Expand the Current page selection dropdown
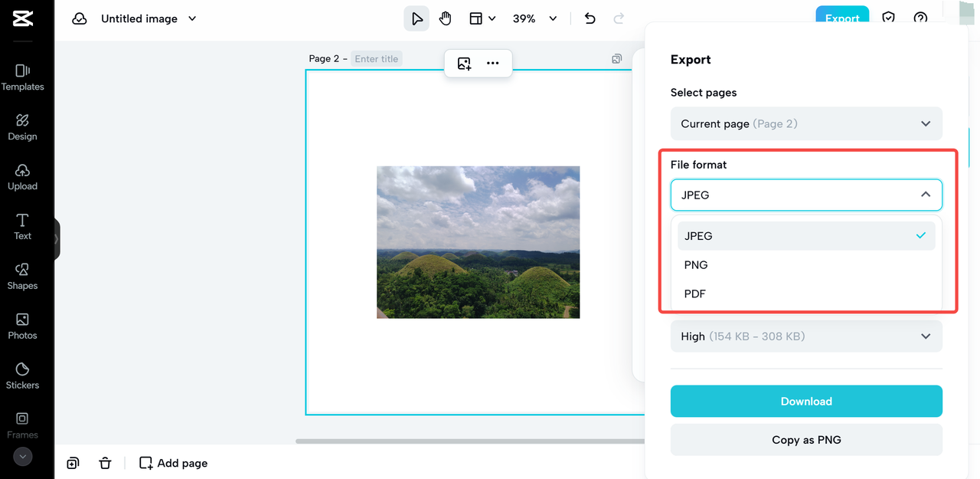The width and height of the screenshot is (980, 479). tap(806, 123)
